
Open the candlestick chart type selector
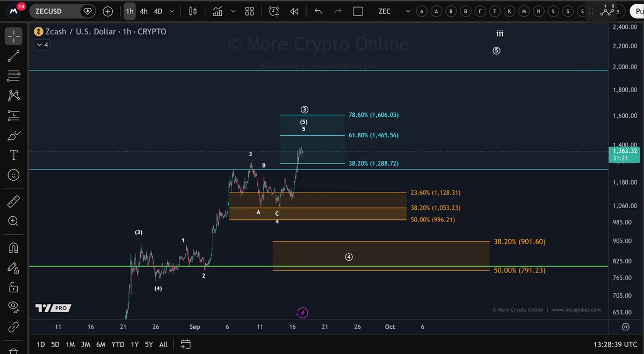click(x=193, y=11)
